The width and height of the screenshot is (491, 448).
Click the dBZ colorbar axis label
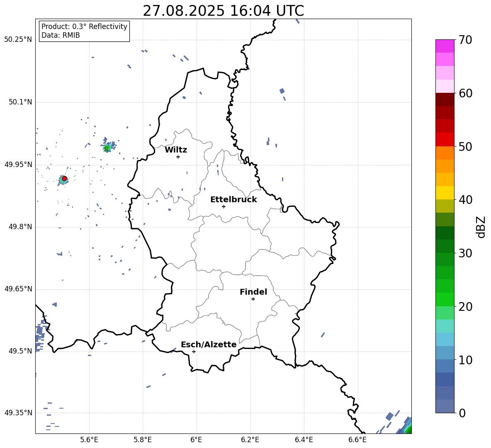481,227
